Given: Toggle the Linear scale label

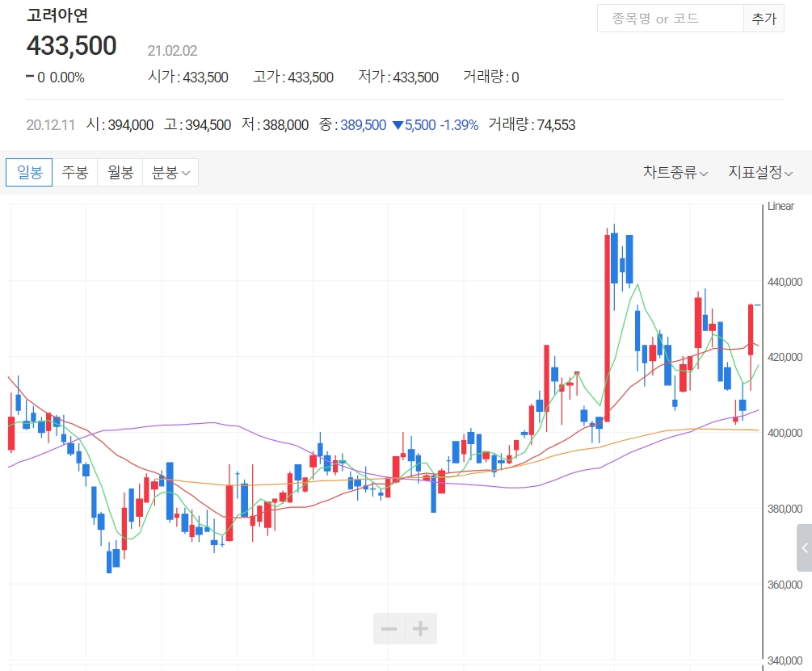Looking at the screenshot, I should click(x=780, y=206).
